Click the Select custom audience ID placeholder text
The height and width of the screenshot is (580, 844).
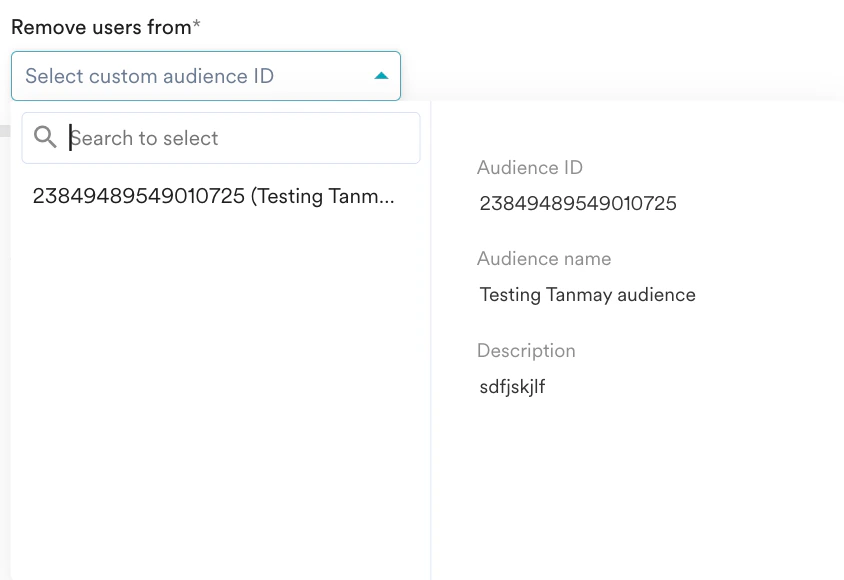(150, 76)
